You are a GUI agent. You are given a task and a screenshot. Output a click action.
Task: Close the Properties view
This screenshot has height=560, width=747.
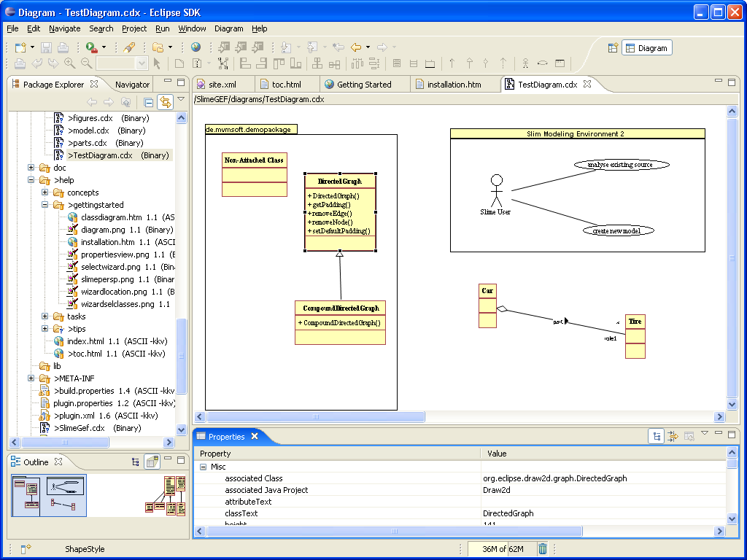click(x=255, y=436)
